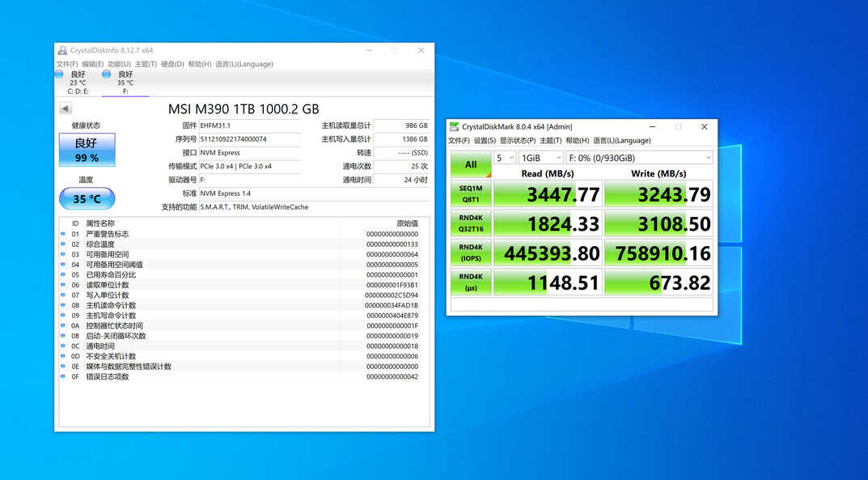
Task: Click power on count value 25 次
Action: pos(401,166)
